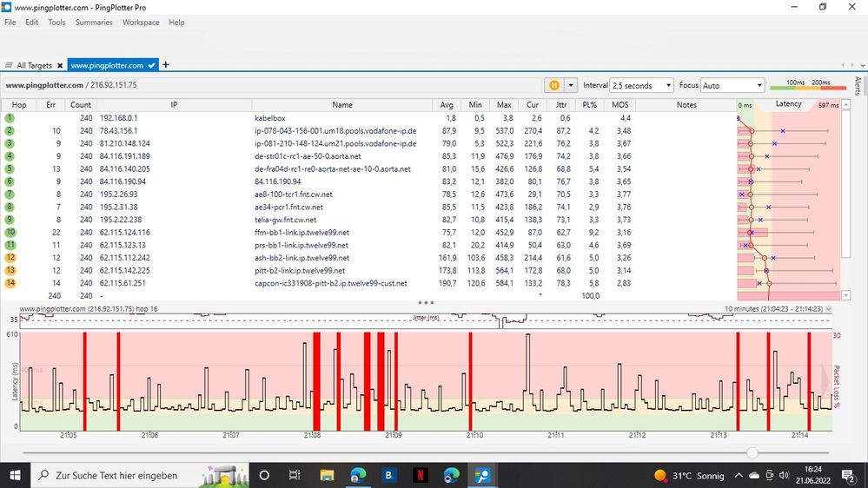Open the Workspace menu
This screenshot has width=868, height=488.
coord(141,22)
